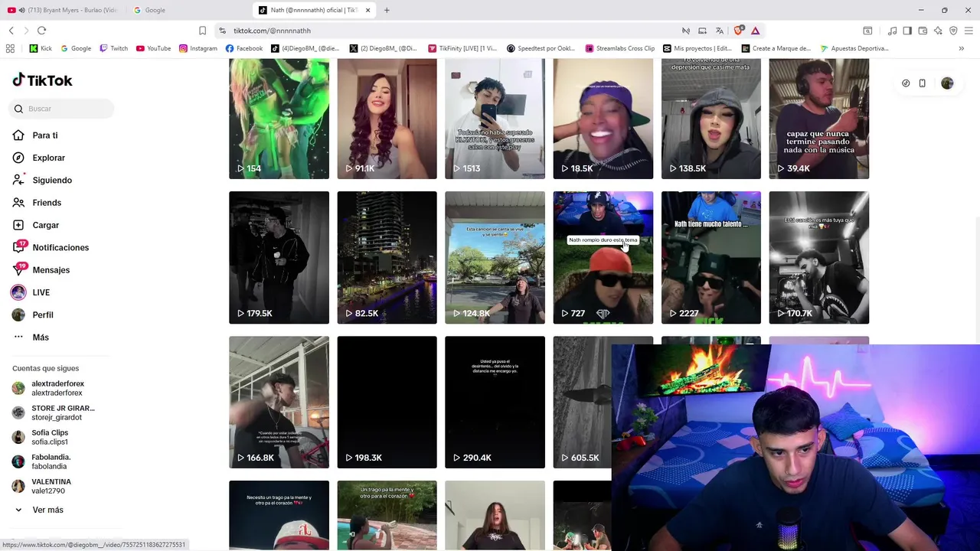Open the video with 198.3K views

387,402
